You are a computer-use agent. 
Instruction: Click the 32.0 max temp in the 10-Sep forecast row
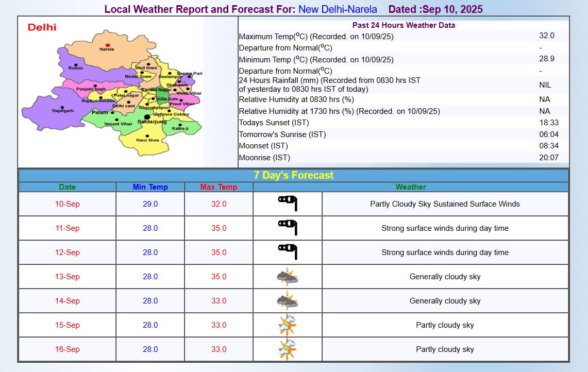coord(219,204)
